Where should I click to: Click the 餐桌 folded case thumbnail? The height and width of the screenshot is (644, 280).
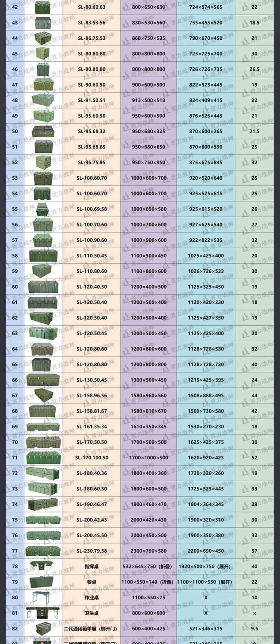(x=43, y=582)
